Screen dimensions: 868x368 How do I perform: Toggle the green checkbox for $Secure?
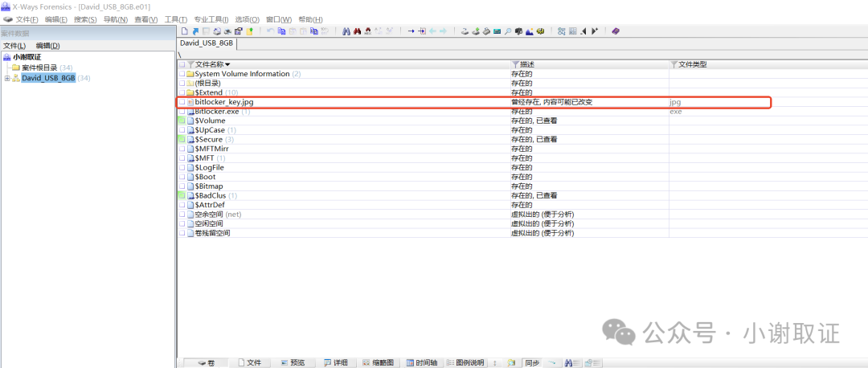[x=182, y=140]
